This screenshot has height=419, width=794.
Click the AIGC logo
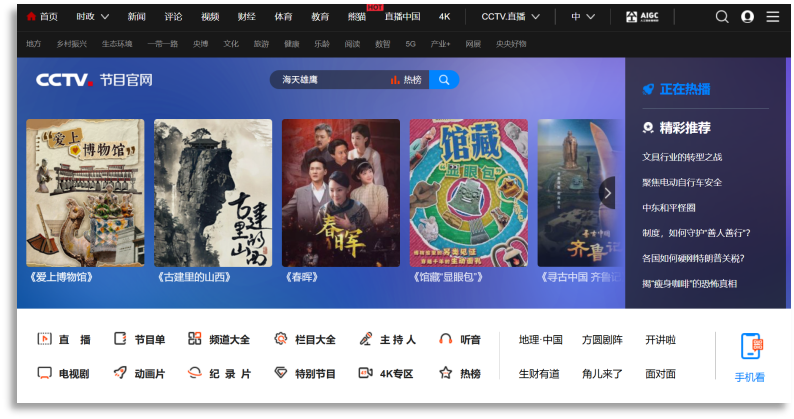(x=642, y=17)
